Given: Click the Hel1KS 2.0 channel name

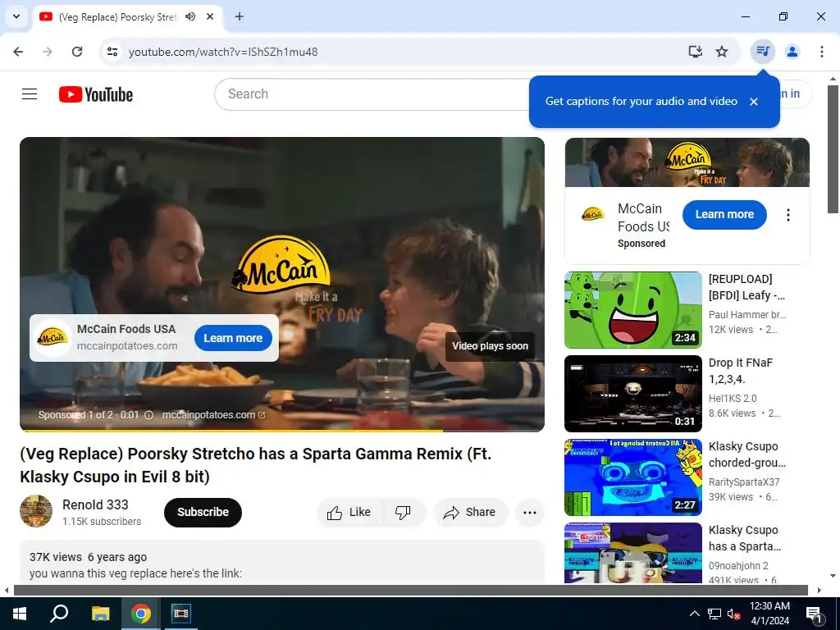Looking at the screenshot, I should click(x=733, y=399).
